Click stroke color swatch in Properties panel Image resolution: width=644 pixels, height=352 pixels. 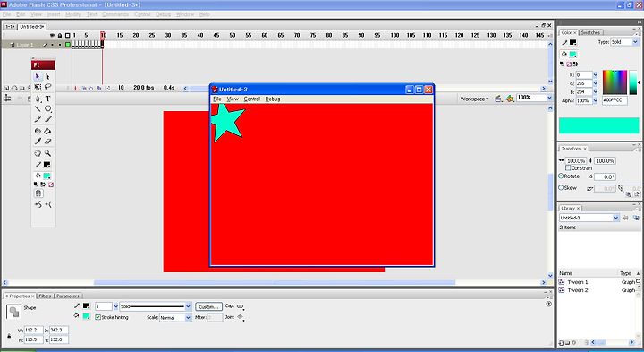click(x=86, y=306)
